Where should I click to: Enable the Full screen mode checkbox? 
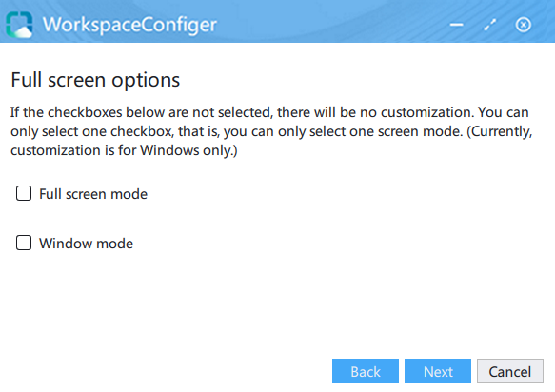tap(24, 193)
